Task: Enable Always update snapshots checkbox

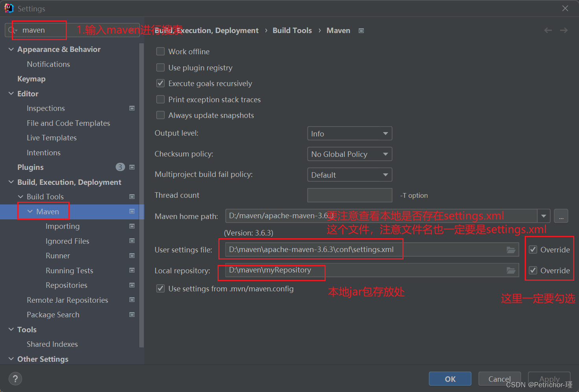Action: [x=160, y=115]
